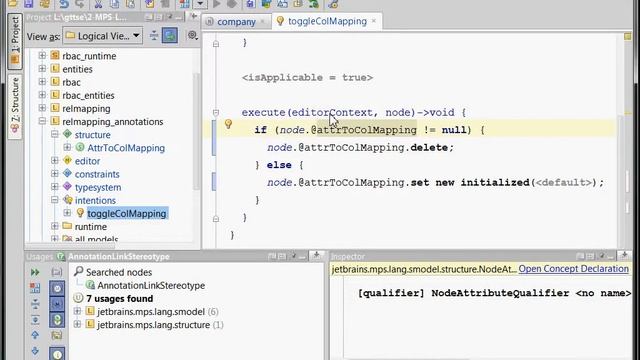Select the toggleColMapping editor tab
Image resolution: width=640 pixels, height=360 pixels.
pyautogui.click(x=327, y=21)
